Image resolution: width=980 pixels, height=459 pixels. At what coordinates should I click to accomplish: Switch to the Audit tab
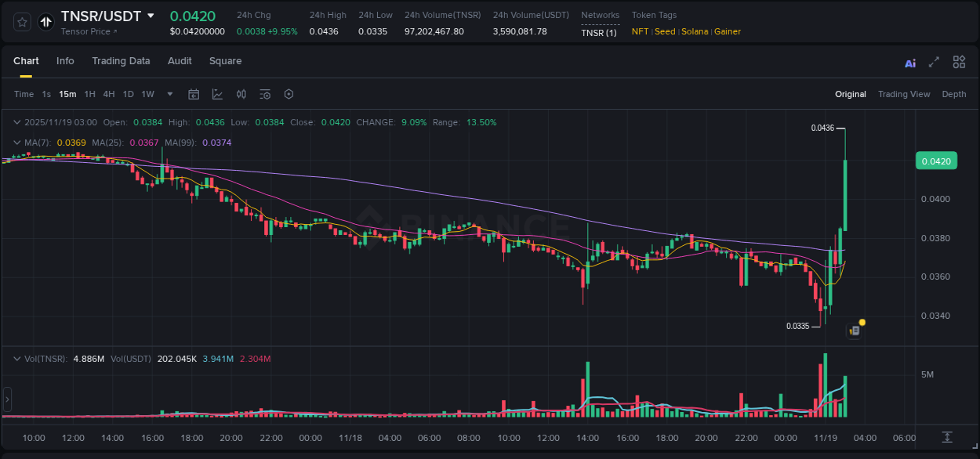pyautogui.click(x=180, y=60)
